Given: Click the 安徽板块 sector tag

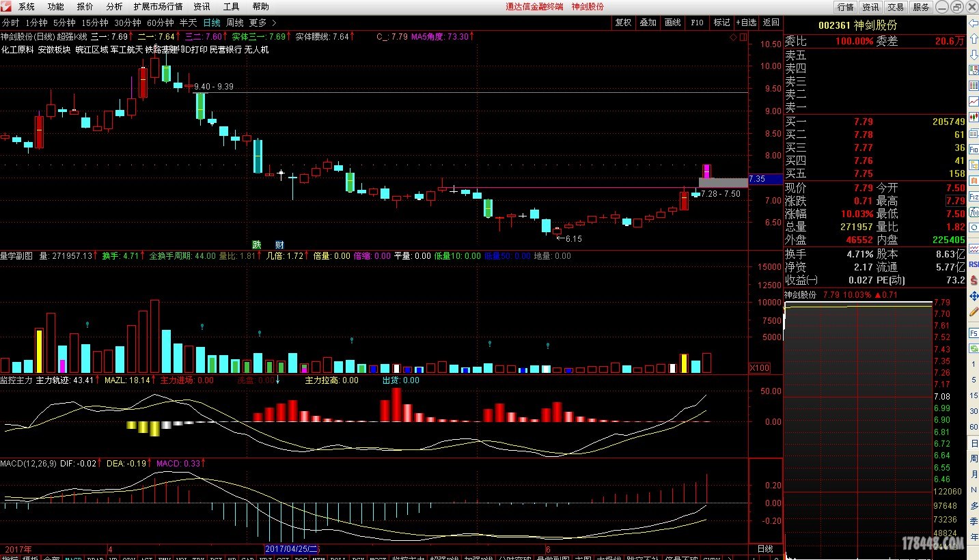Looking at the screenshot, I should 55,50.
